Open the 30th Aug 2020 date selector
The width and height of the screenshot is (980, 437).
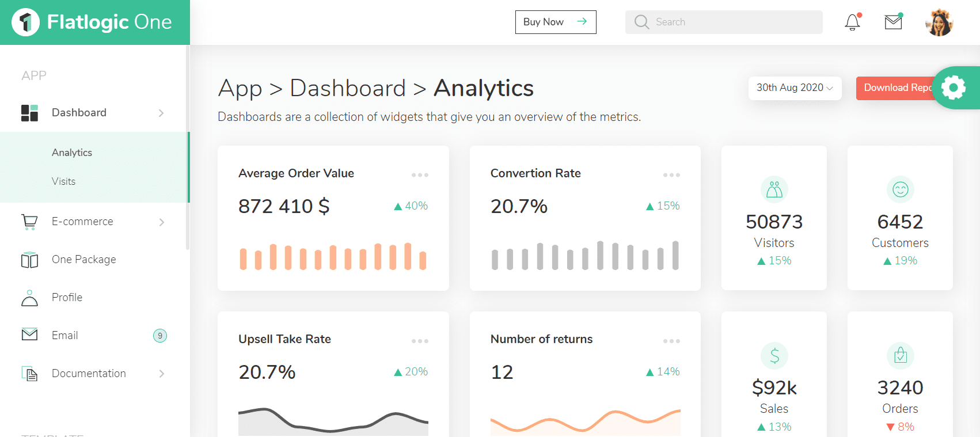pos(795,88)
